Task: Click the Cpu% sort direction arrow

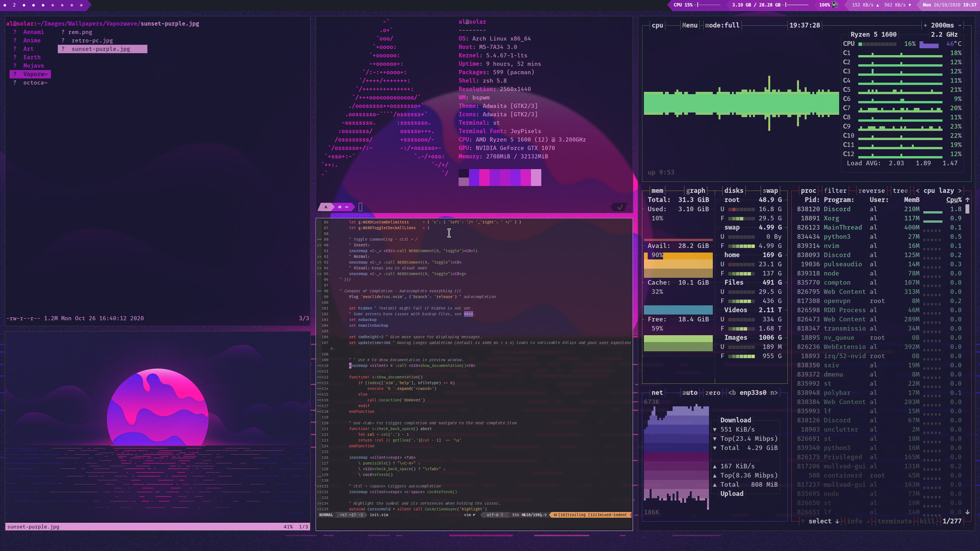Action: (967, 200)
